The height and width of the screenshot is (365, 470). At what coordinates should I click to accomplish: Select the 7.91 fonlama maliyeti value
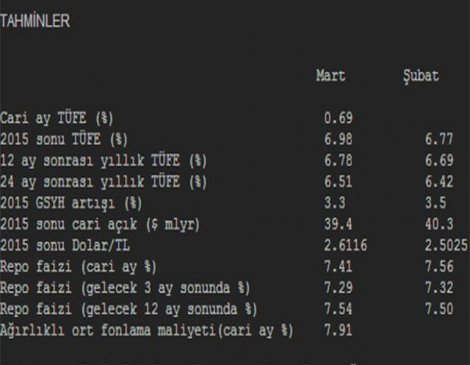[x=338, y=330]
